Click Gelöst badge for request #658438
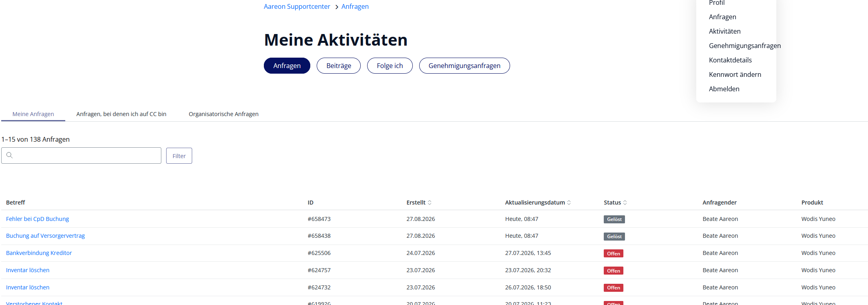Image resolution: width=868 pixels, height=305 pixels. coord(614,237)
